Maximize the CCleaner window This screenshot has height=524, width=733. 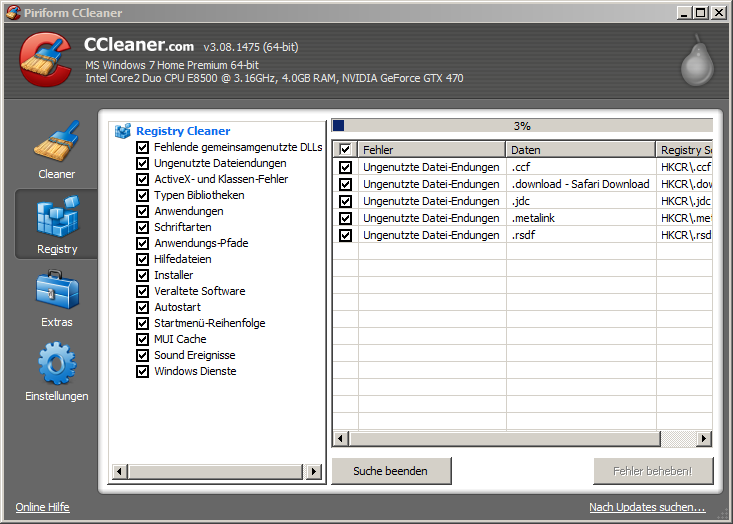(701, 13)
